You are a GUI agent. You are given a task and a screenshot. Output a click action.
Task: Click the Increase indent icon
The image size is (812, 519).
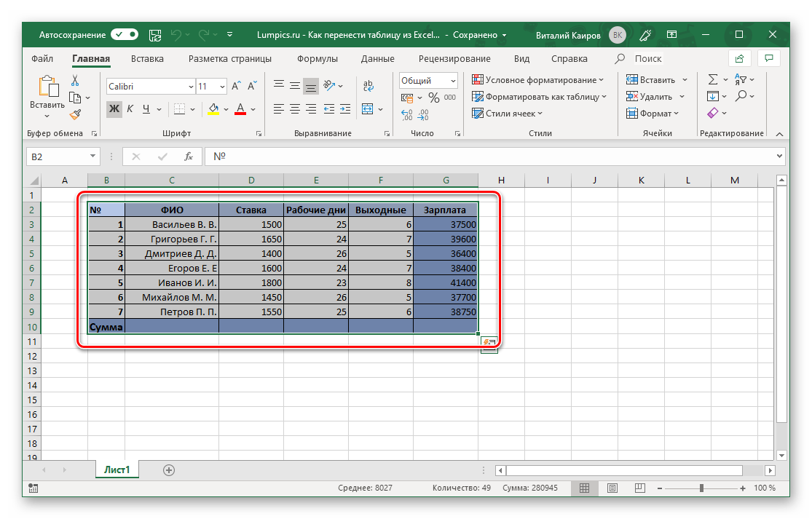coord(345,109)
